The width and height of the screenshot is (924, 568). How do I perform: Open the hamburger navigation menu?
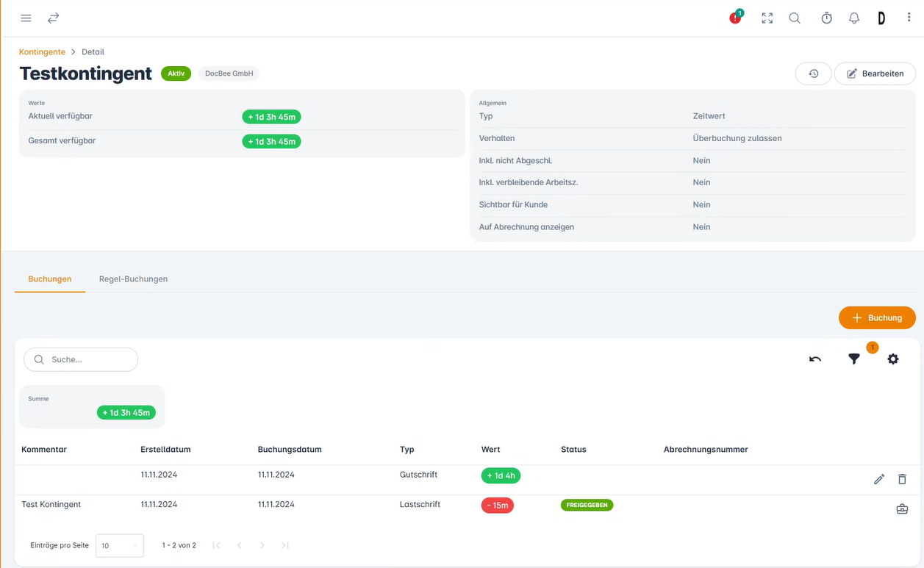pos(26,18)
